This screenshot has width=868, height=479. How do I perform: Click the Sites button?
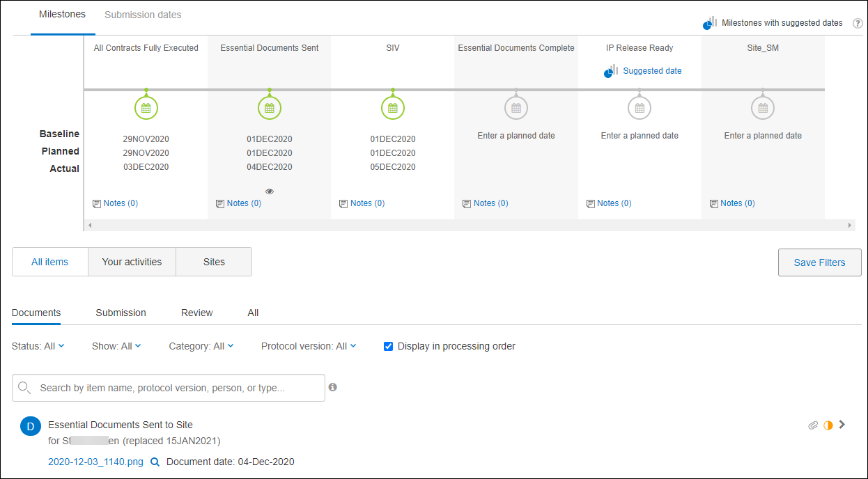click(214, 262)
